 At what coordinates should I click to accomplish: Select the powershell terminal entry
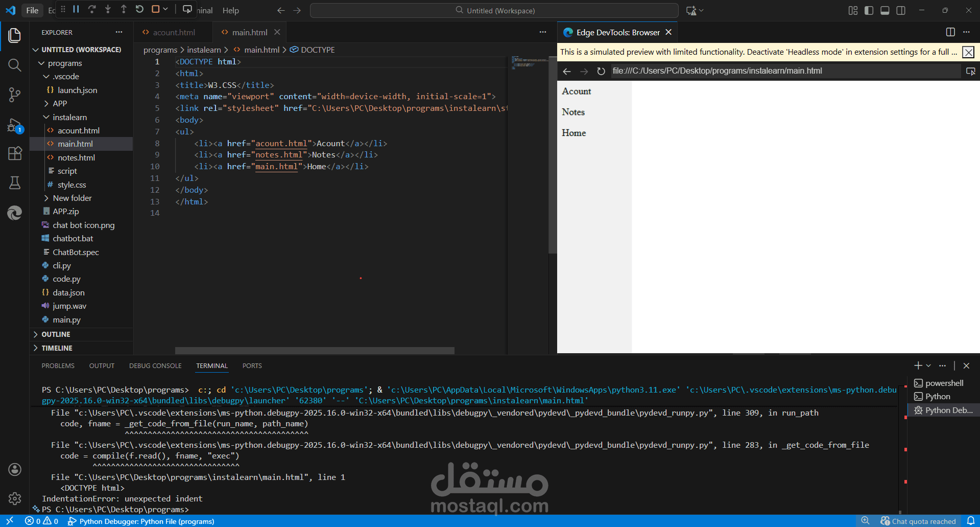click(x=944, y=383)
